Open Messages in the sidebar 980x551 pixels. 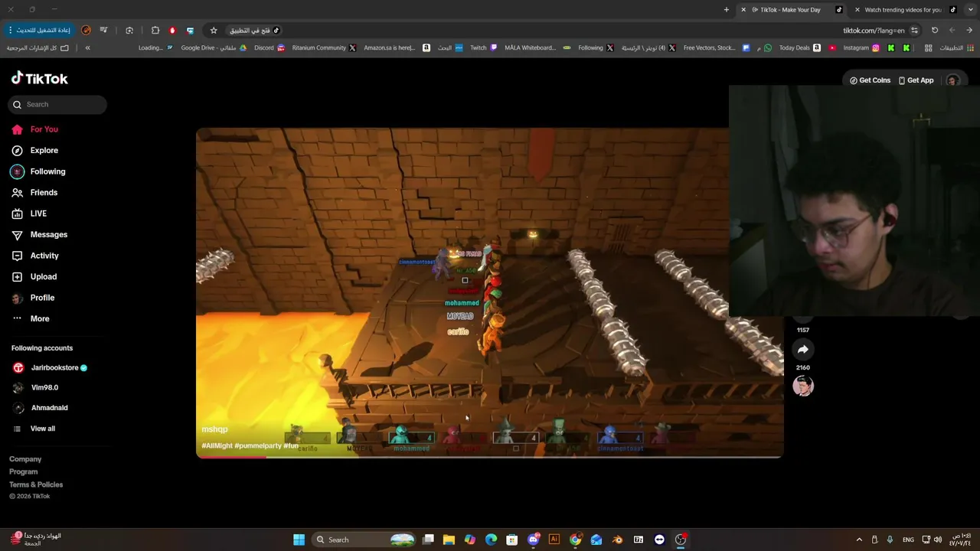click(x=40, y=235)
